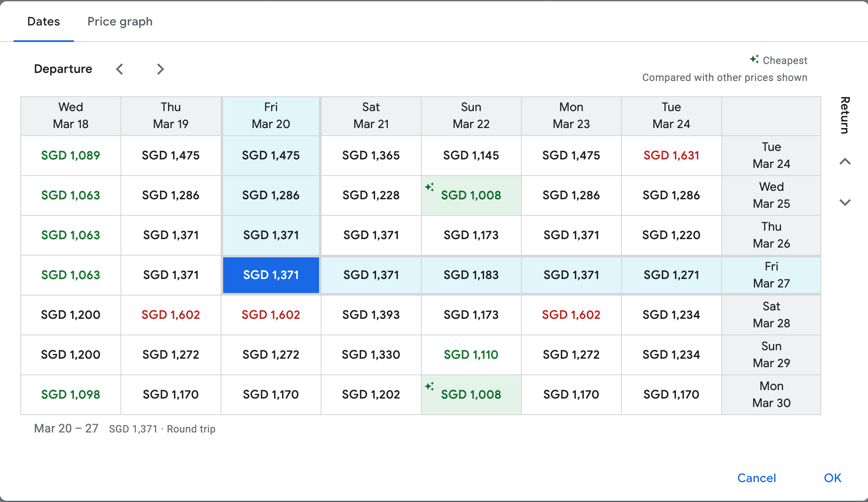Switch to the Price graph tab

point(120,22)
